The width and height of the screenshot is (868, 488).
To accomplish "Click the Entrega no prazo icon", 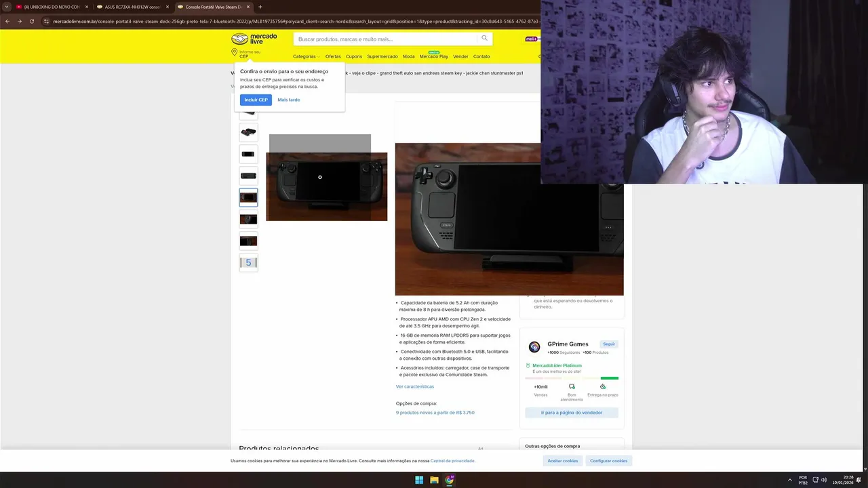I will 603,386.
